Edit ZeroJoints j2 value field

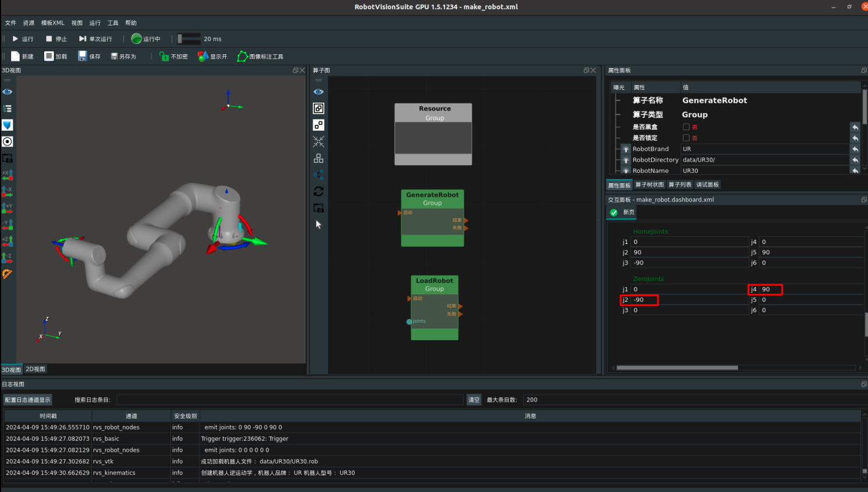[689, 300]
